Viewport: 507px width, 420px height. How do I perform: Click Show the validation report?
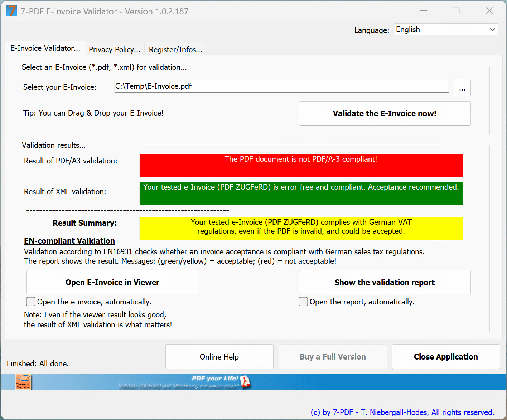[385, 282]
